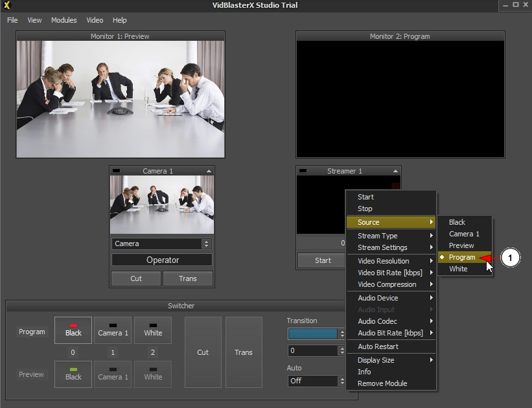Click the Camera 1 module indicator light
532x408 pixels.
(116, 170)
